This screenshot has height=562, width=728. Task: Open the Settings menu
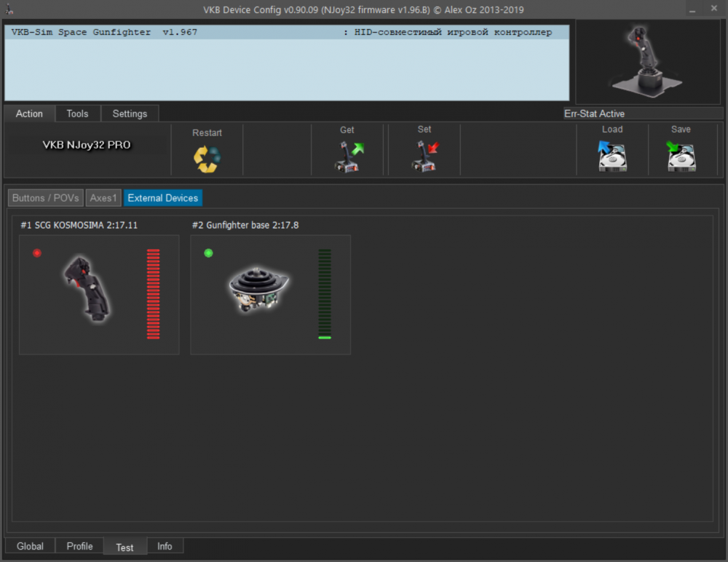[x=130, y=114]
